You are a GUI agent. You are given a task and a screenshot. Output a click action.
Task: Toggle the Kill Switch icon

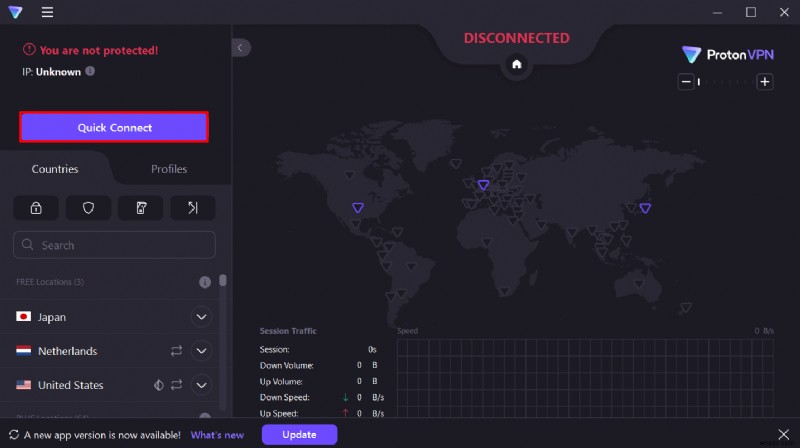[x=141, y=208]
